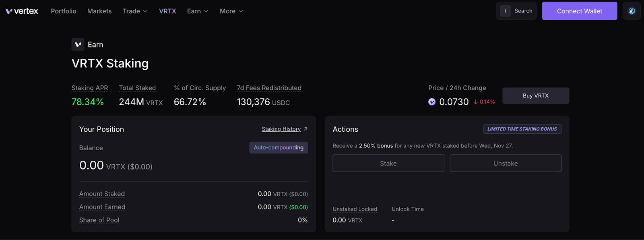
Task: Select the Unstake action button
Action: (506, 163)
